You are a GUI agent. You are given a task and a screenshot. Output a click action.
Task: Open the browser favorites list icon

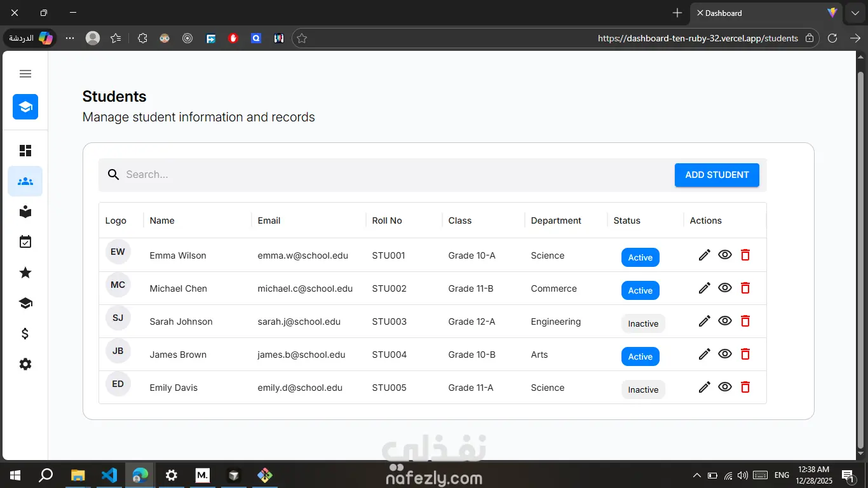[116, 38]
